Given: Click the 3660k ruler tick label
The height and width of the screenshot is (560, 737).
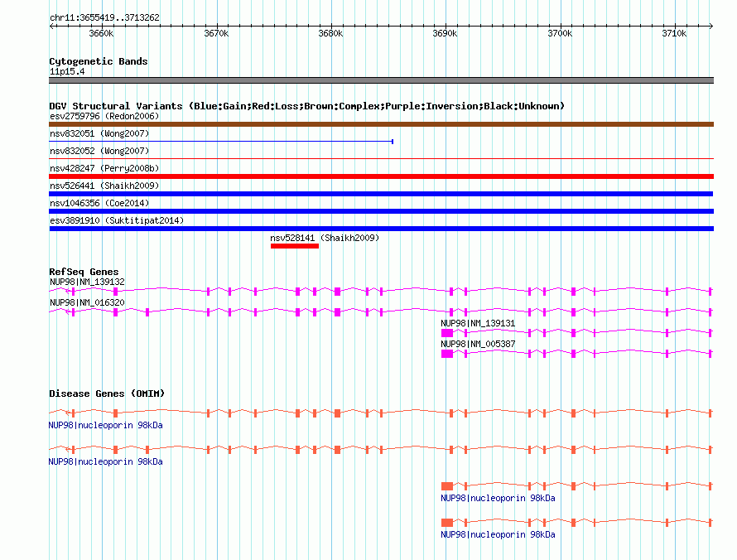Looking at the screenshot, I should pyautogui.click(x=101, y=33).
